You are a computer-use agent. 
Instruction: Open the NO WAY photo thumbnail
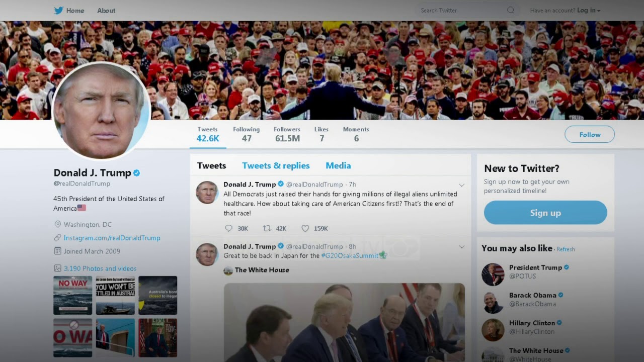point(73,295)
